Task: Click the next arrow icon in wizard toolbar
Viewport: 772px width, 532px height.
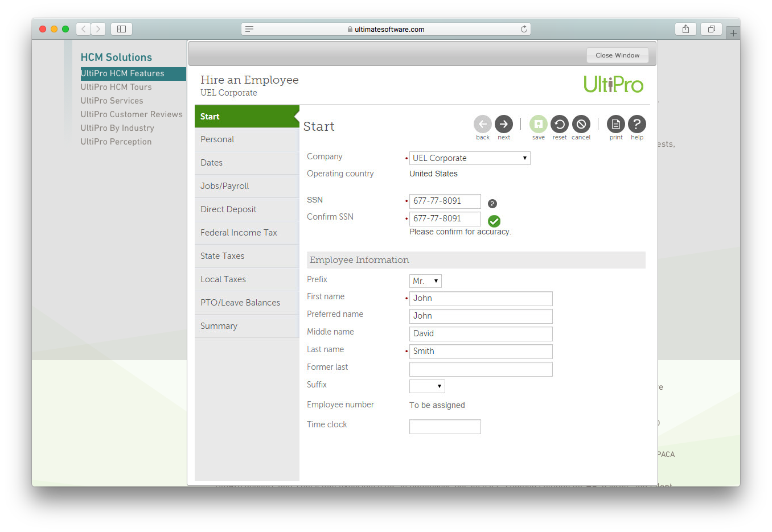Action: 504,124
